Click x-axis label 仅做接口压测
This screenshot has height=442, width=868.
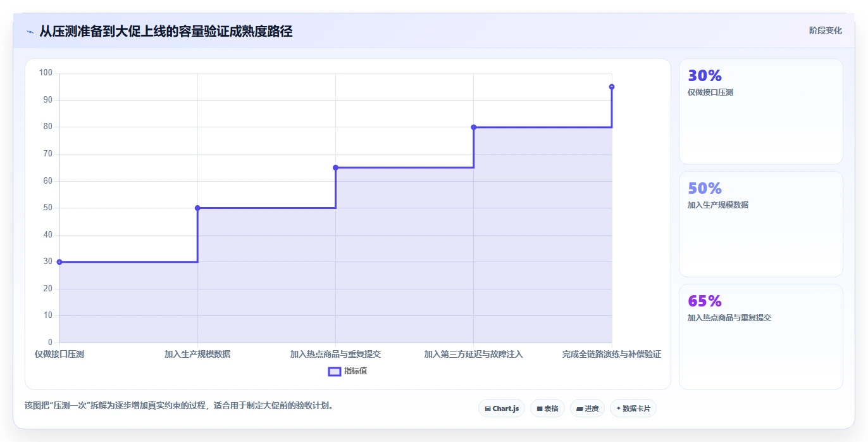point(59,354)
